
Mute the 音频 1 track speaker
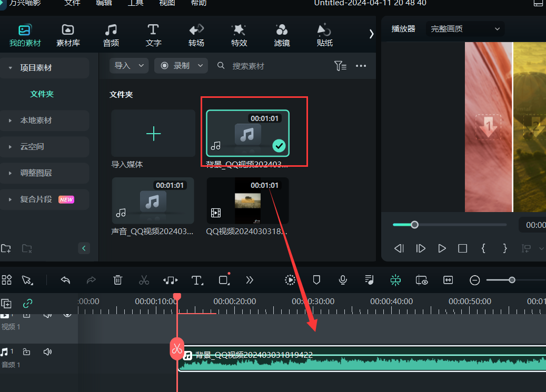tap(47, 351)
